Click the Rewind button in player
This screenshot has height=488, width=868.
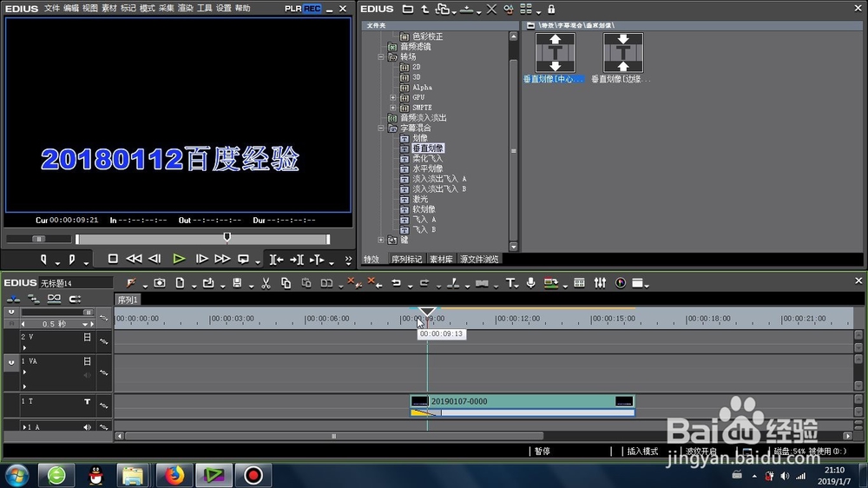(x=134, y=259)
